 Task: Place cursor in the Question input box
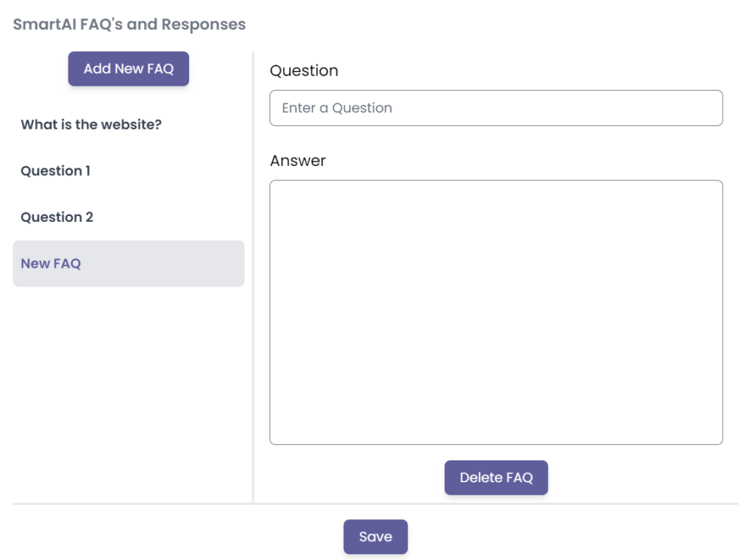[495, 108]
